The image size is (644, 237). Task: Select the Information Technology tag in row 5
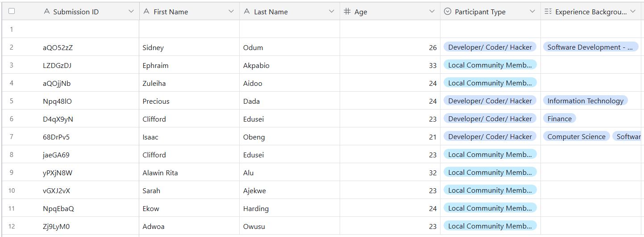point(586,101)
